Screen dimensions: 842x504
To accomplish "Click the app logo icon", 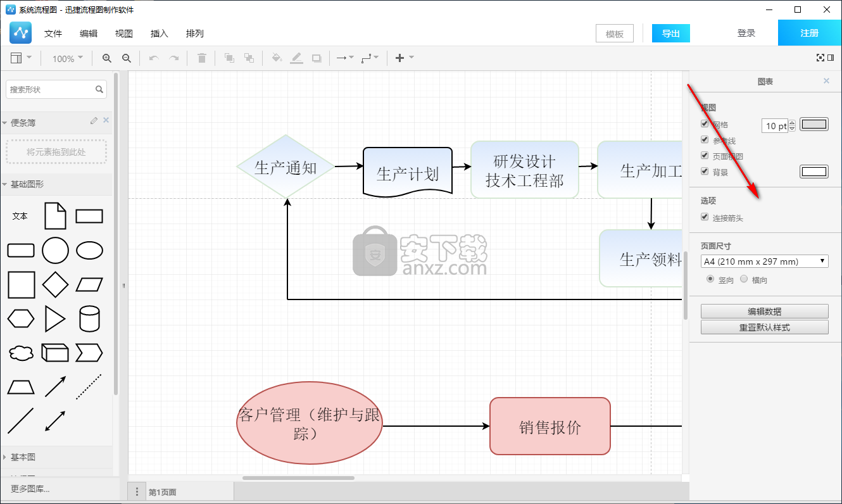I will (x=21, y=32).
